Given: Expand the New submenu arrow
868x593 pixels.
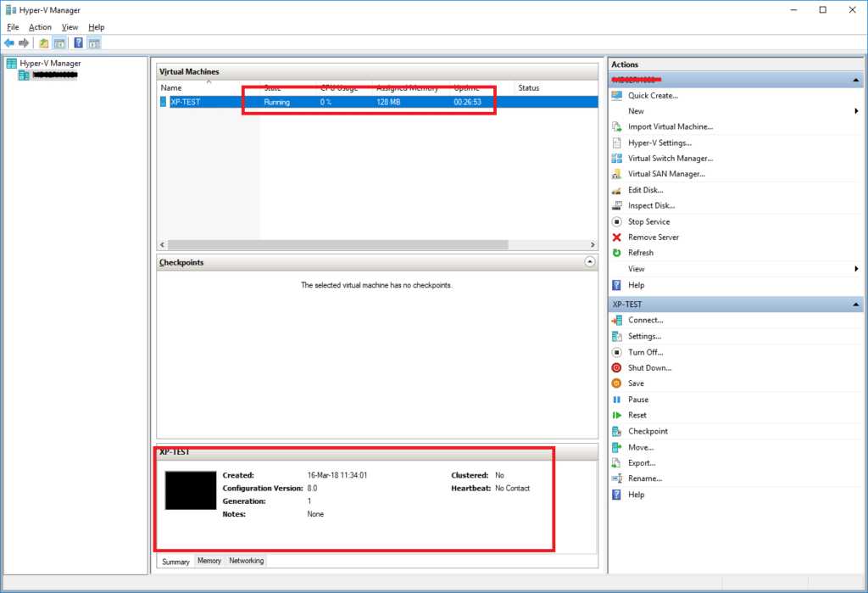Looking at the screenshot, I should [856, 111].
